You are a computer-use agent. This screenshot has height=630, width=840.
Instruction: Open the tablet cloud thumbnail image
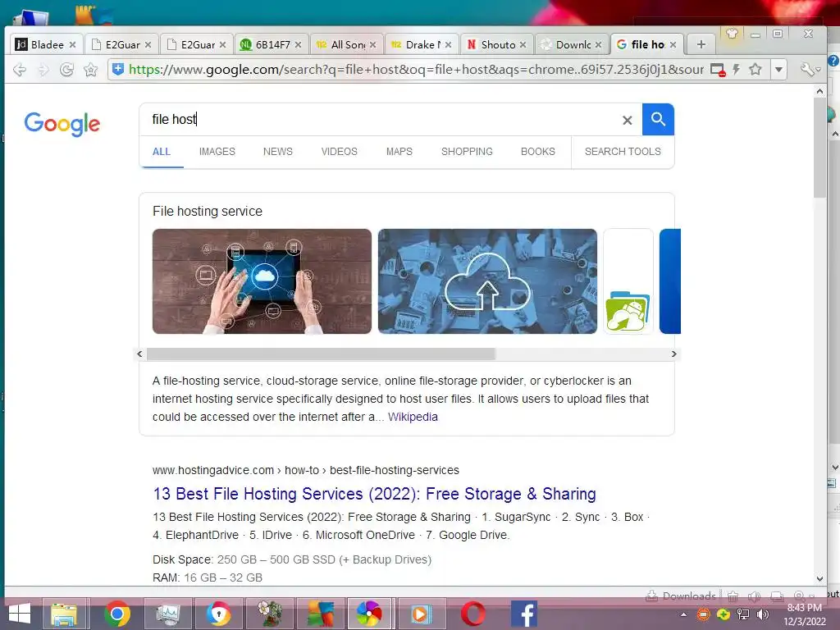tap(262, 281)
